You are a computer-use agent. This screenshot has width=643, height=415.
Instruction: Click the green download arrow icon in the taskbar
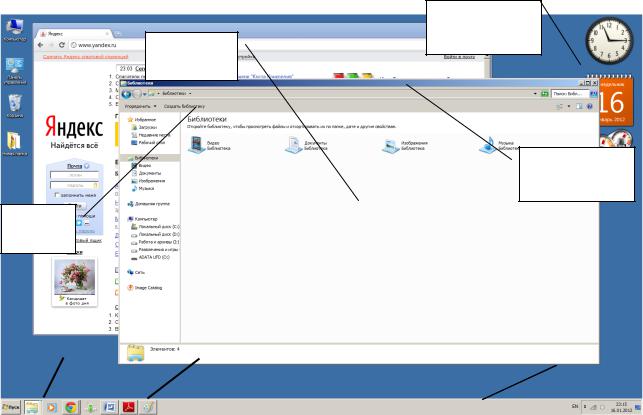[90, 407]
